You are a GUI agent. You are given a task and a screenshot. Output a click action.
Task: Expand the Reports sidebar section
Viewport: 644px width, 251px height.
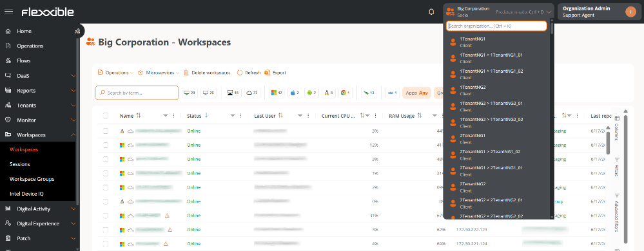point(73,91)
